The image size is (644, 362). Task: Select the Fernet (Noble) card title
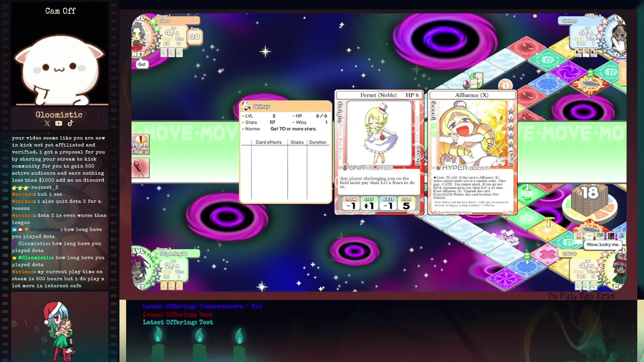[x=378, y=95]
